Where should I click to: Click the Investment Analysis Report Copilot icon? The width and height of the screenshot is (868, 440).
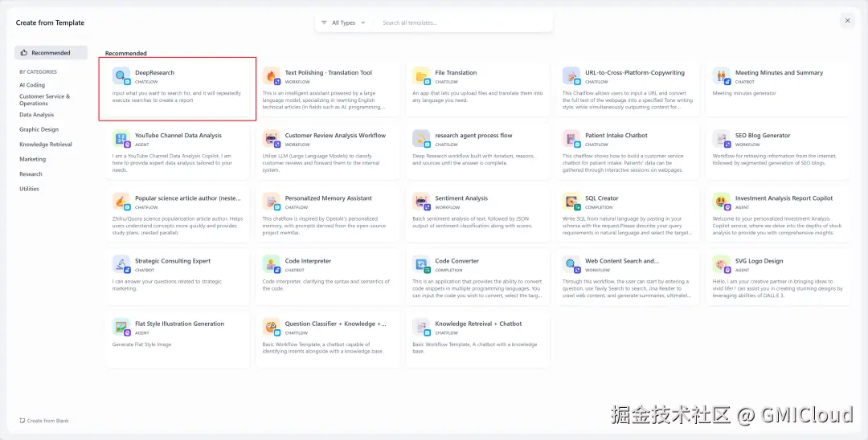(x=721, y=202)
